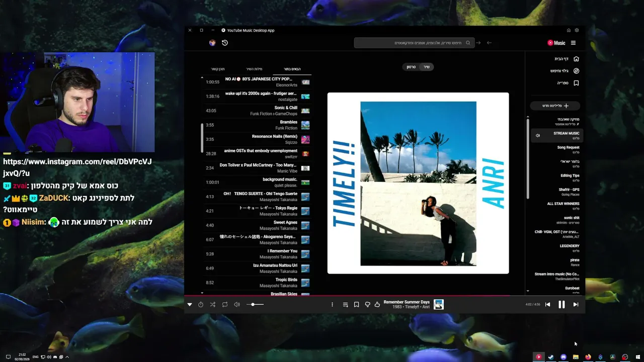The height and width of the screenshot is (362, 644).
Task: Select the תוכן קשור (Related) tab
Action: [218, 69]
